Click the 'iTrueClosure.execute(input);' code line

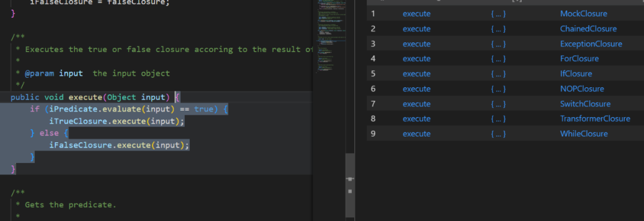tap(117, 121)
